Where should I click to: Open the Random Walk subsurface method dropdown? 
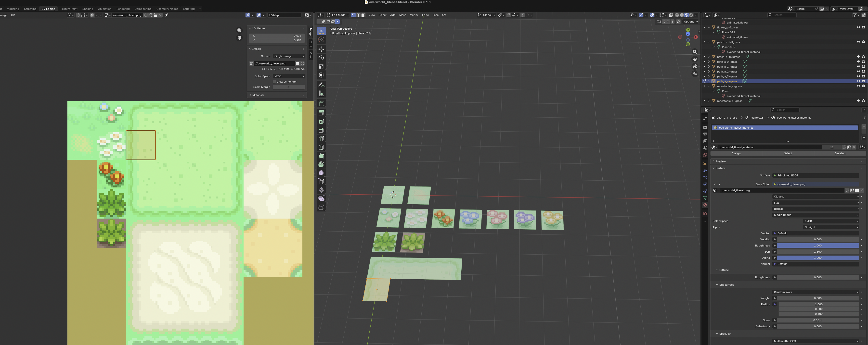click(816, 292)
